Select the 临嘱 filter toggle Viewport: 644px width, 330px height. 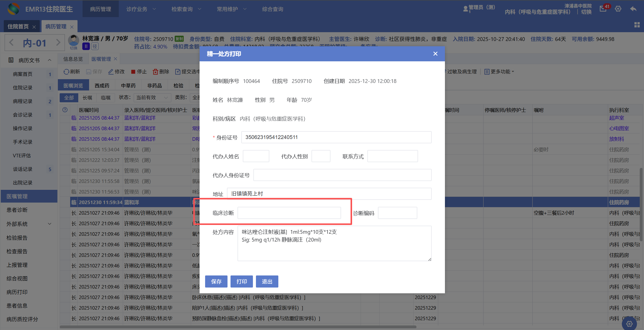[106, 98]
